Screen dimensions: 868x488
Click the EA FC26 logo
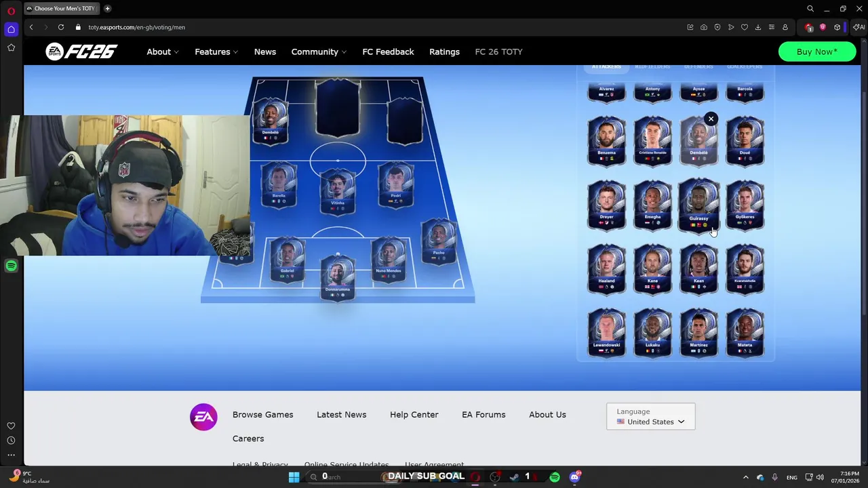coord(81,52)
